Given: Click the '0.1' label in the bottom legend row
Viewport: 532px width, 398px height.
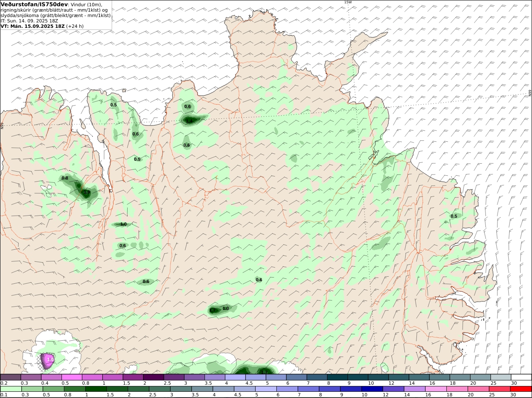Looking at the screenshot, I should [4, 395].
